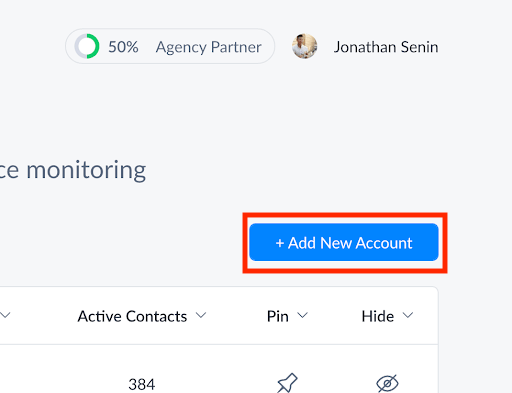This screenshot has height=393, width=512.
Task: Click the Add New Account button
Action: tap(344, 242)
